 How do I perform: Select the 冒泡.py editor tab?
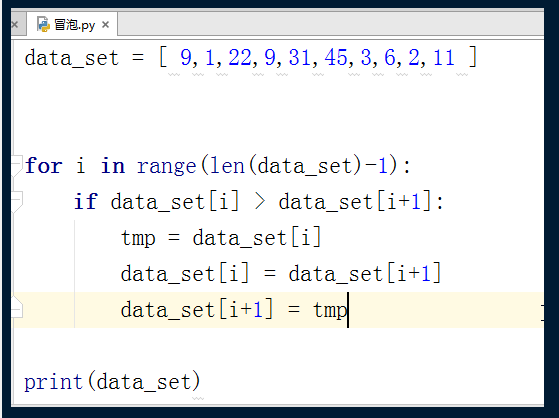click(x=72, y=25)
